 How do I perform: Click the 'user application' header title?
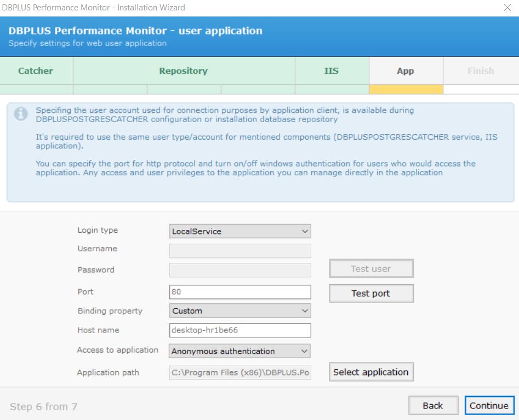(x=220, y=31)
